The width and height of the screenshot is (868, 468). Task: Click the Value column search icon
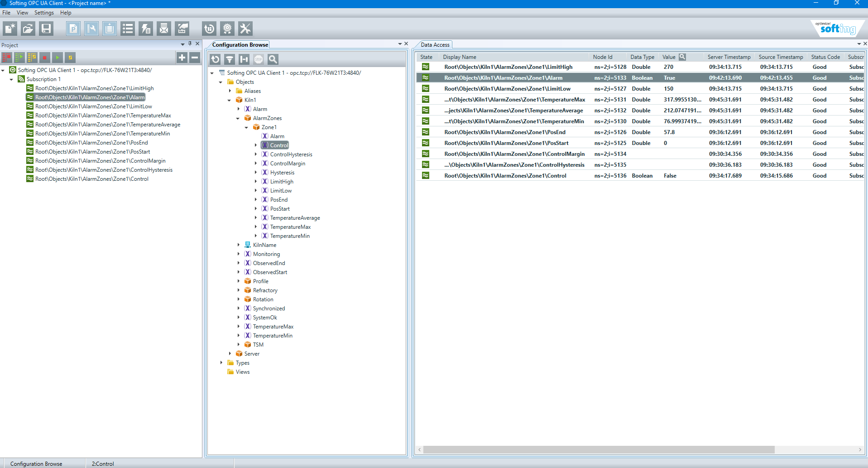[x=682, y=57]
